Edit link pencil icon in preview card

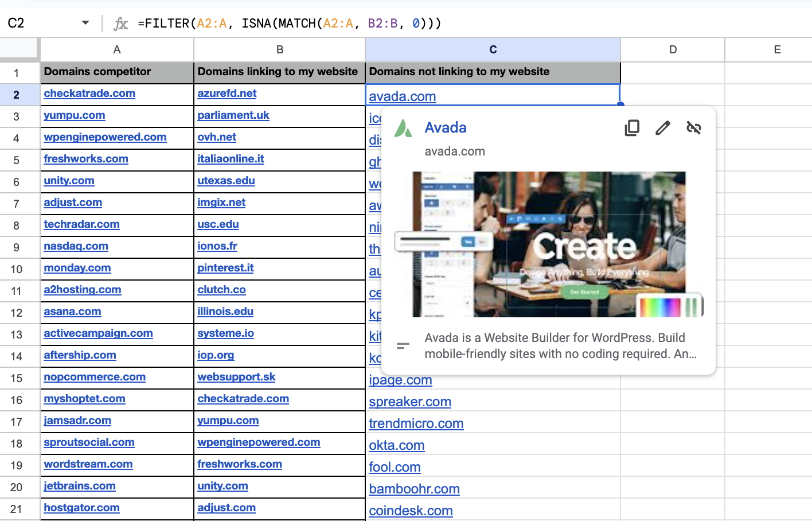pos(663,127)
